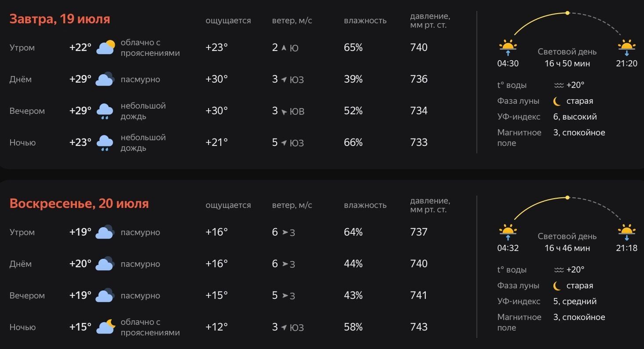This screenshot has height=349, width=644.
Task: Click the moon phase icon for 19 июля
Action: pos(557,101)
